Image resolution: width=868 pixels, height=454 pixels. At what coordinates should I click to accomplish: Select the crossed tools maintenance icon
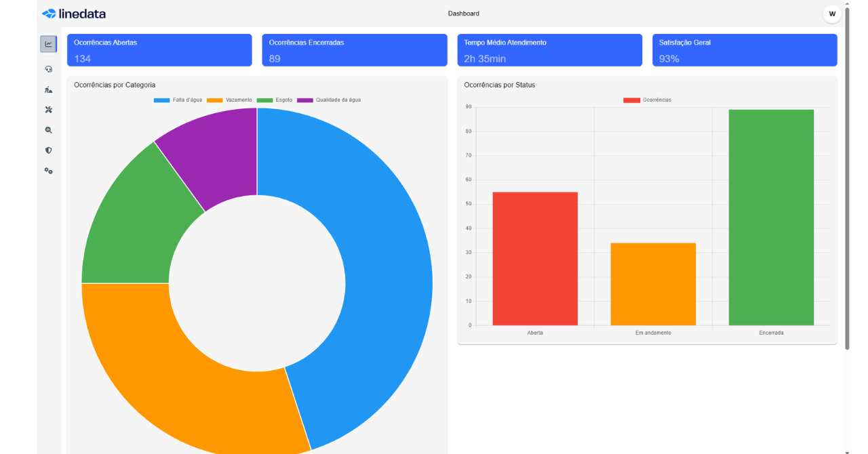[48, 110]
